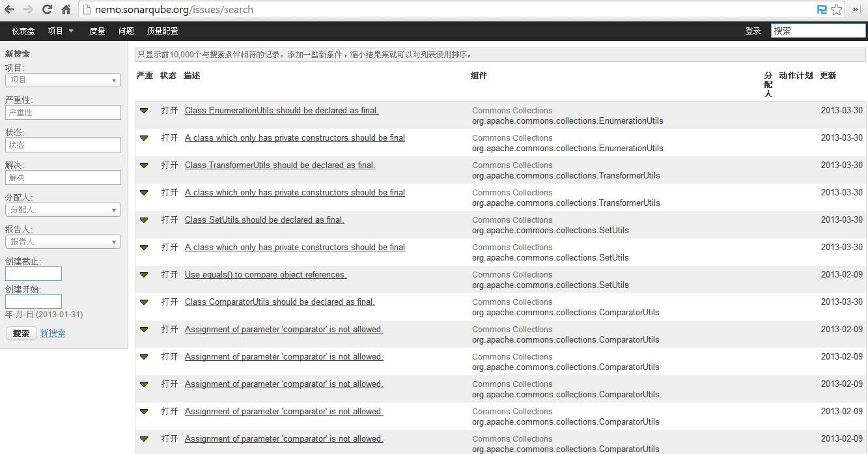Click the 描述 description column header
868x454 pixels.
point(191,76)
